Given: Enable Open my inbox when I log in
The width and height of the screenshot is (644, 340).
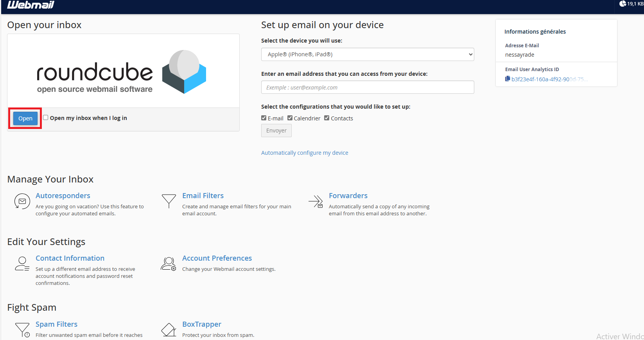Looking at the screenshot, I should (46, 118).
